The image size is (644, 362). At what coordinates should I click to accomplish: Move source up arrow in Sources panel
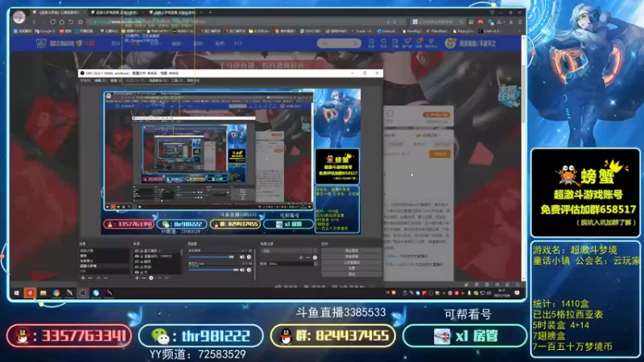click(159, 278)
